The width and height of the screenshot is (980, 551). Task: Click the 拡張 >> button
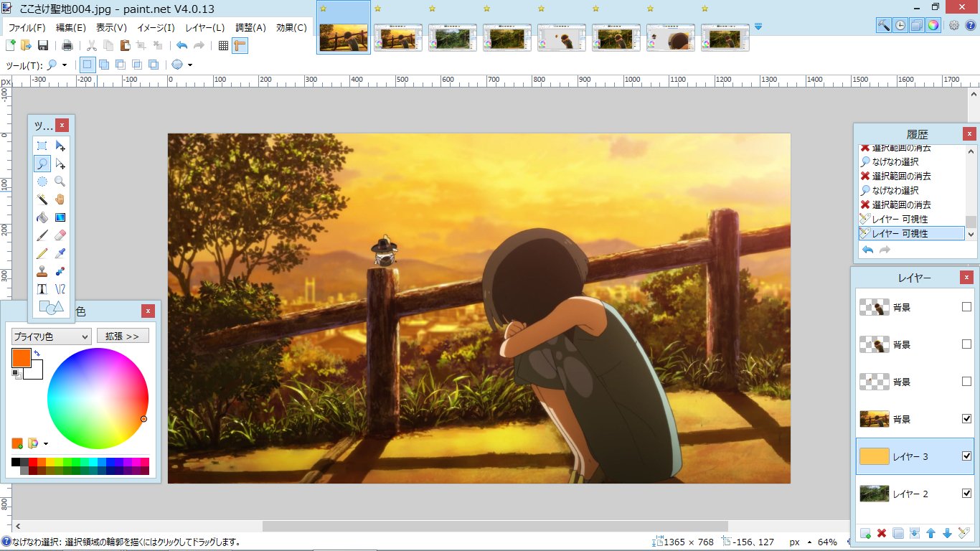(123, 336)
